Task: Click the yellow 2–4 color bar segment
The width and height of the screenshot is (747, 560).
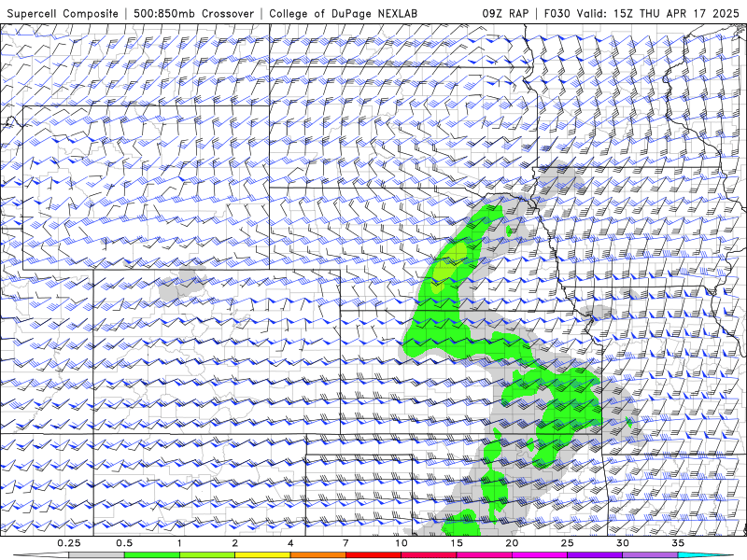Action: tap(262, 555)
